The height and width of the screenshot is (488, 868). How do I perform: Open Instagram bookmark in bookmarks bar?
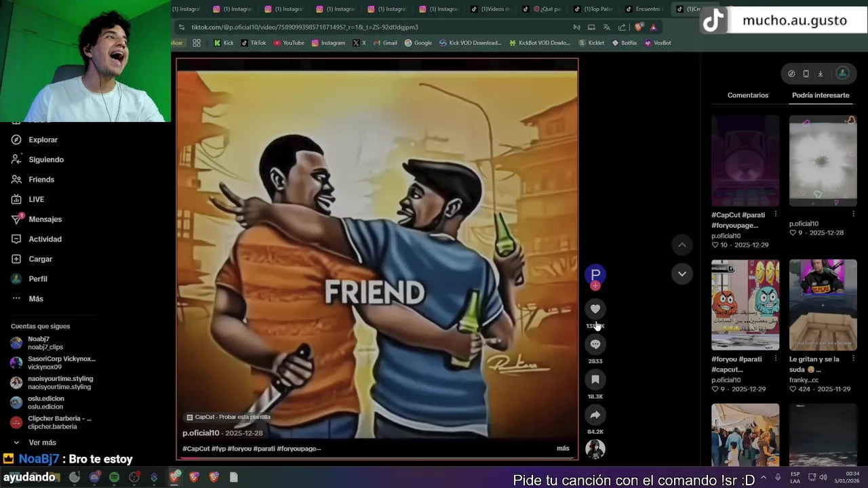328,43
